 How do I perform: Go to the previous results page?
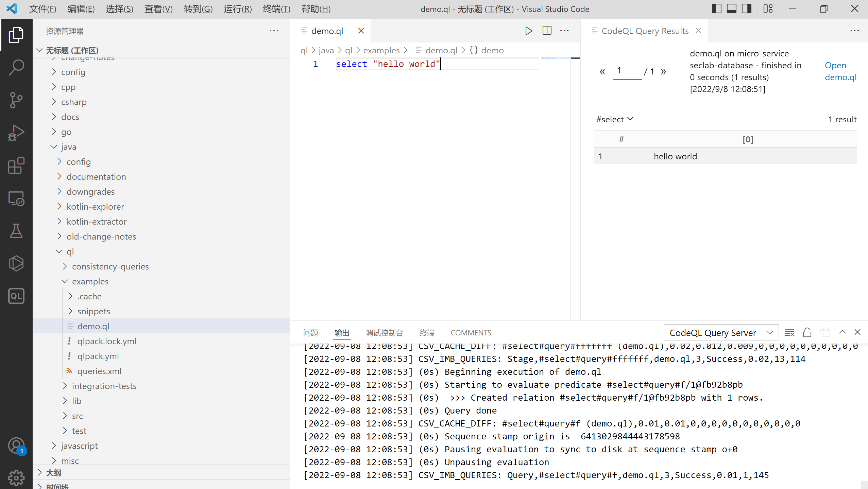pyautogui.click(x=602, y=72)
